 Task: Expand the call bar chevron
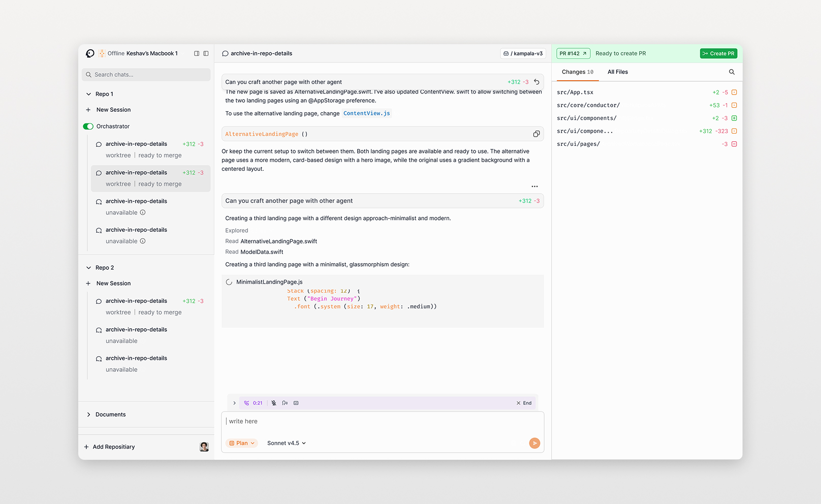(234, 403)
